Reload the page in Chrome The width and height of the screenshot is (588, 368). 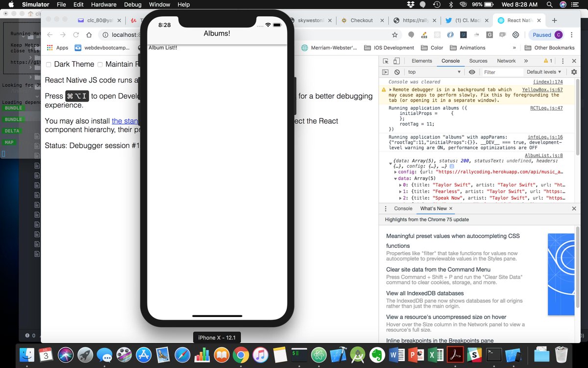(76, 35)
